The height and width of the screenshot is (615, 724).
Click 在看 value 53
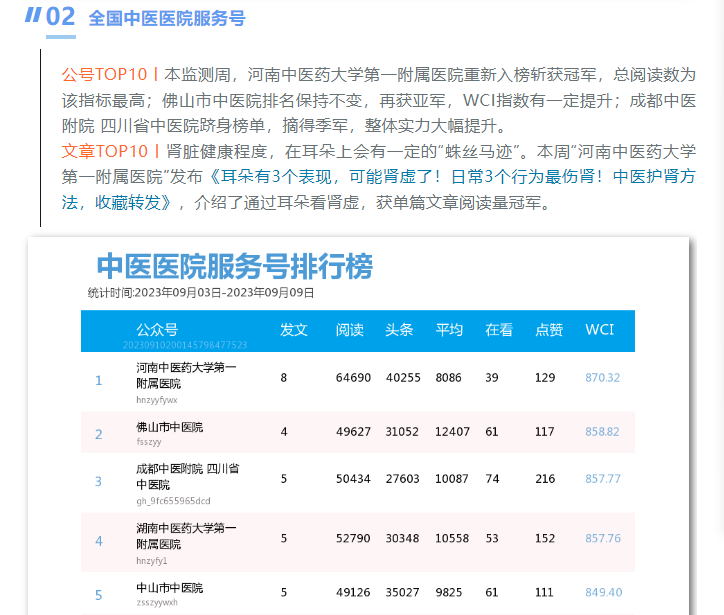(492, 538)
